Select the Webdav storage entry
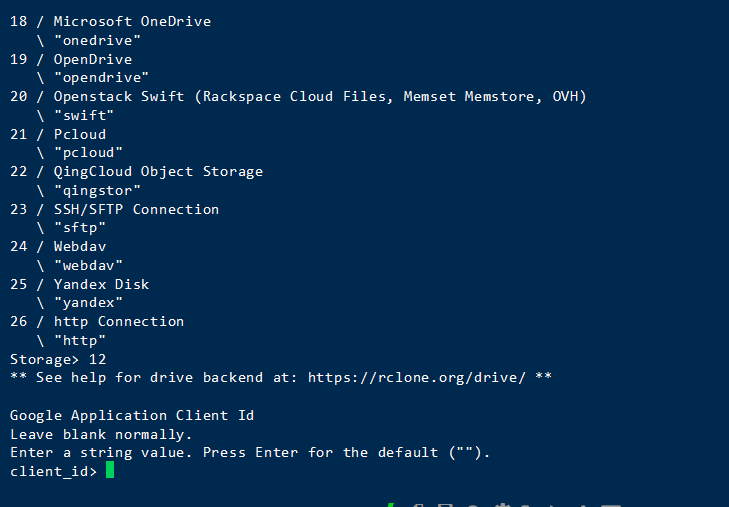The height and width of the screenshot is (507, 729). click(x=80, y=246)
